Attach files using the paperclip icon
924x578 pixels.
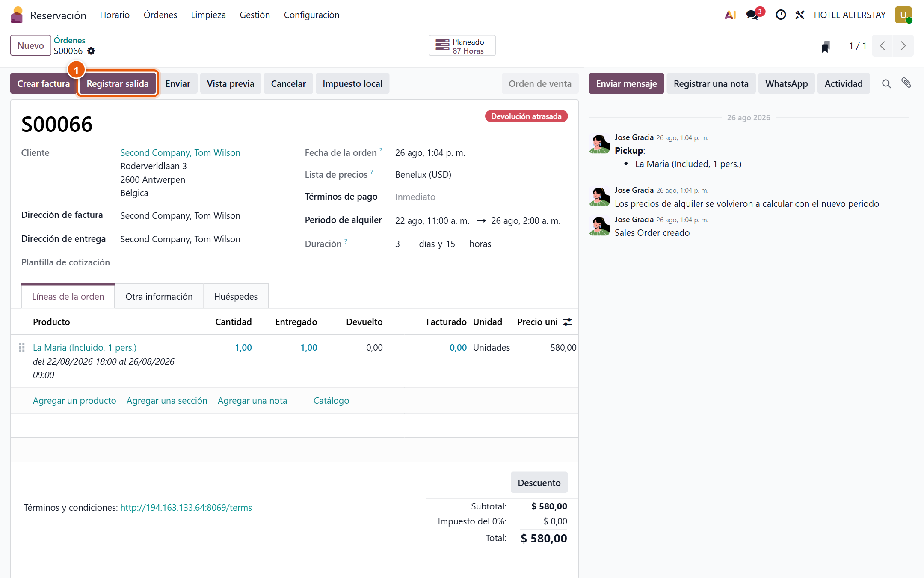pyautogui.click(x=906, y=83)
